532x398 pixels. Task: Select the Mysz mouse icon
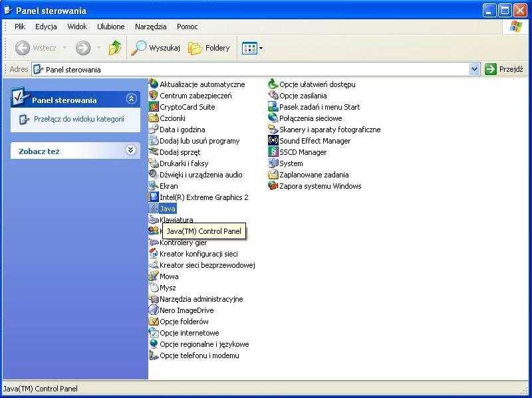coord(154,288)
